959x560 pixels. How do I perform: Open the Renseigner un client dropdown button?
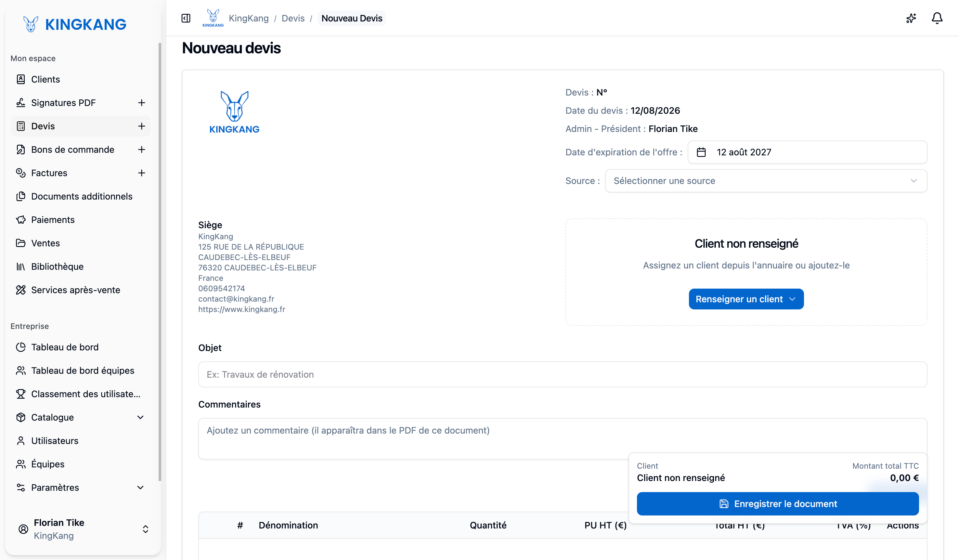click(x=746, y=299)
